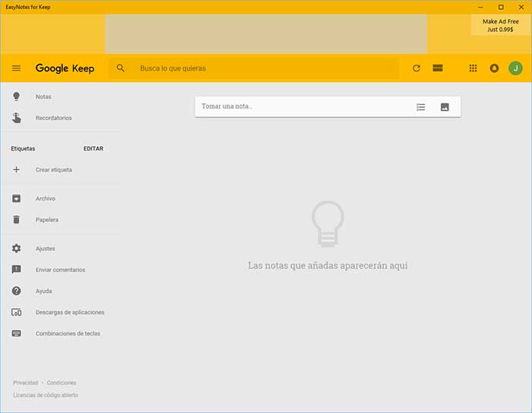Click the plus icon for Crear etiqueta
The height and width of the screenshot is (413, 532).
pos(16,170)
